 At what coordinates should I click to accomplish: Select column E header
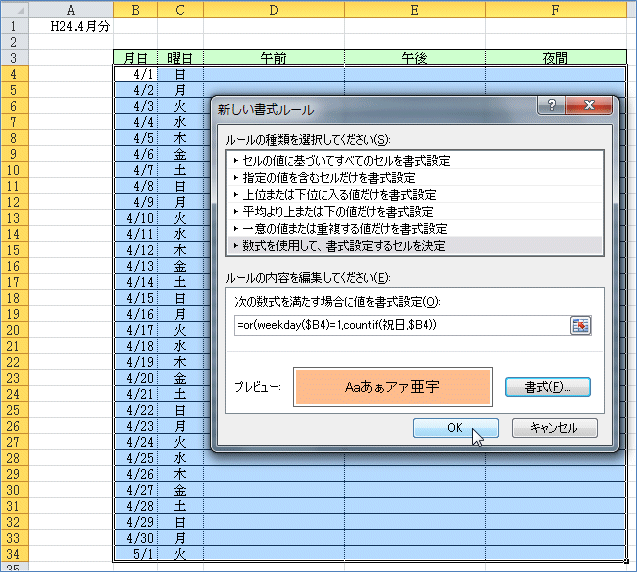(414, 9)
